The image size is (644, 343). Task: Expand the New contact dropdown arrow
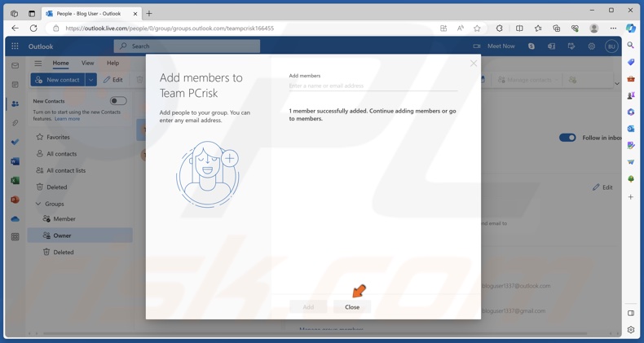click(x=90, y=80)
